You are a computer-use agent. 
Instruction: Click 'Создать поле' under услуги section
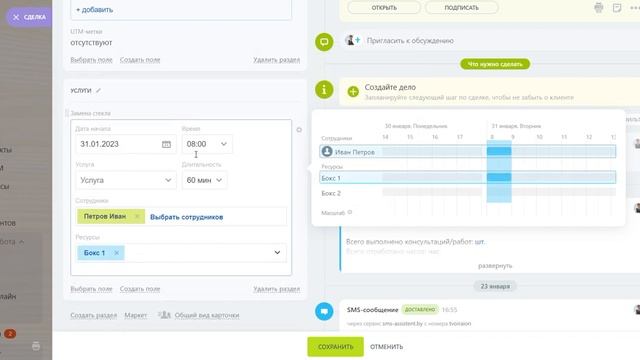tap(140, 289)
